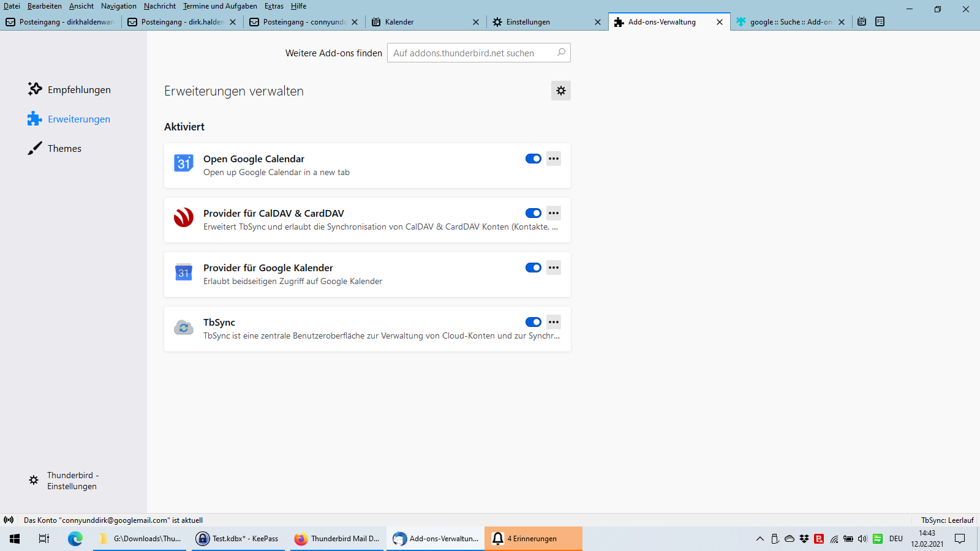
Task: Open the Windows Start menu
Action: (x=15, y=539)
